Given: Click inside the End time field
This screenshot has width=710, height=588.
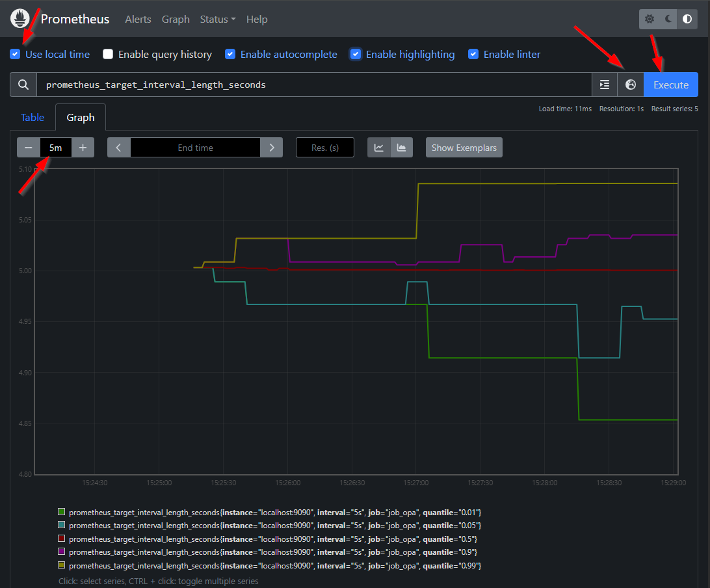Looking at the screenshot, I should coord(195,147).
